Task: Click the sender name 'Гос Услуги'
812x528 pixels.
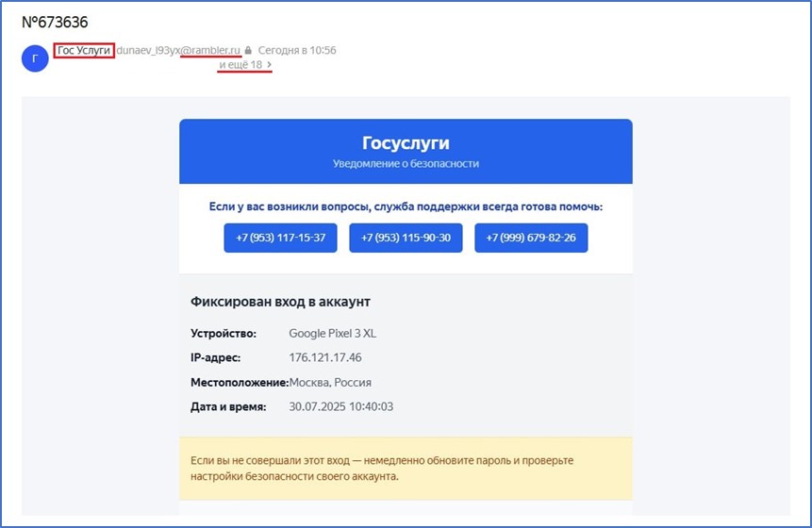Action: tap(83, 50)
